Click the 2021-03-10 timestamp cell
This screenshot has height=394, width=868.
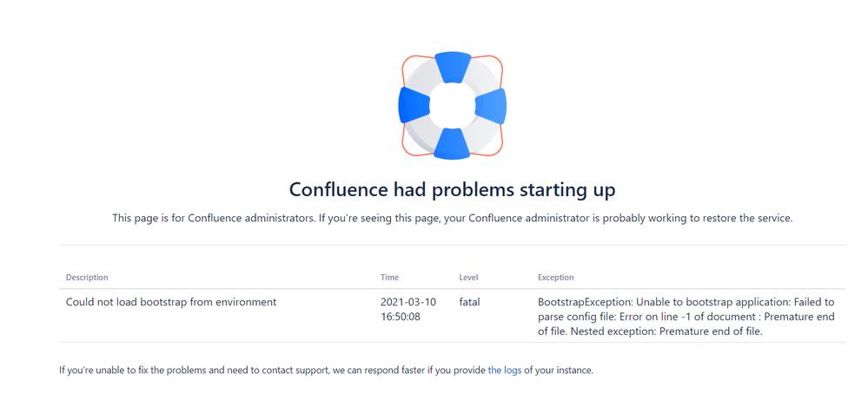(x=408, y=302)
